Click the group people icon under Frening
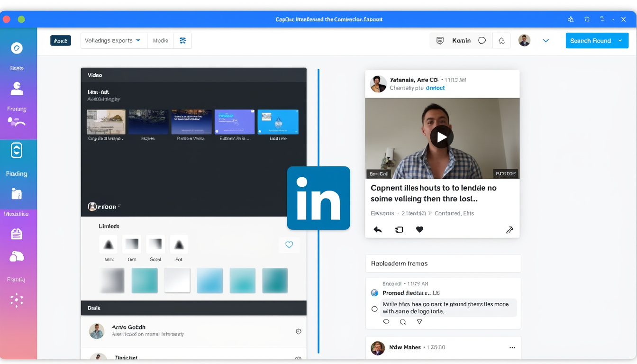This screenshot has width=637, height=364. pos(17,122)
